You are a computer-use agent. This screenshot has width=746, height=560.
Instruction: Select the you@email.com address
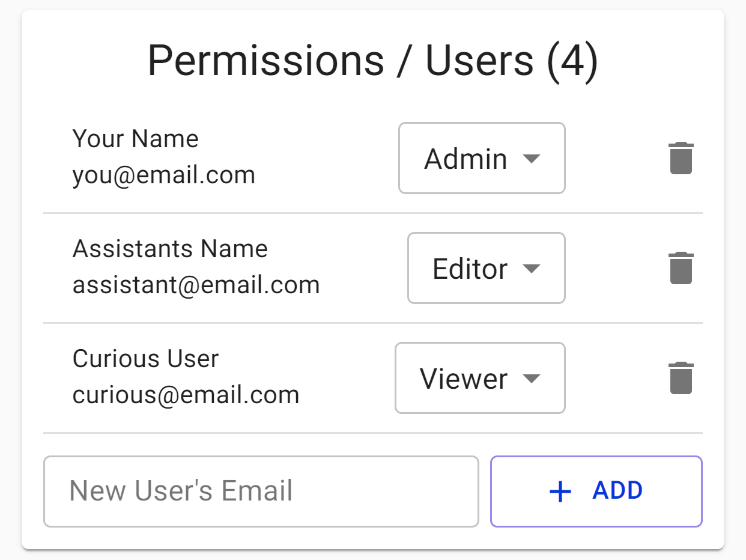[163, 175]
